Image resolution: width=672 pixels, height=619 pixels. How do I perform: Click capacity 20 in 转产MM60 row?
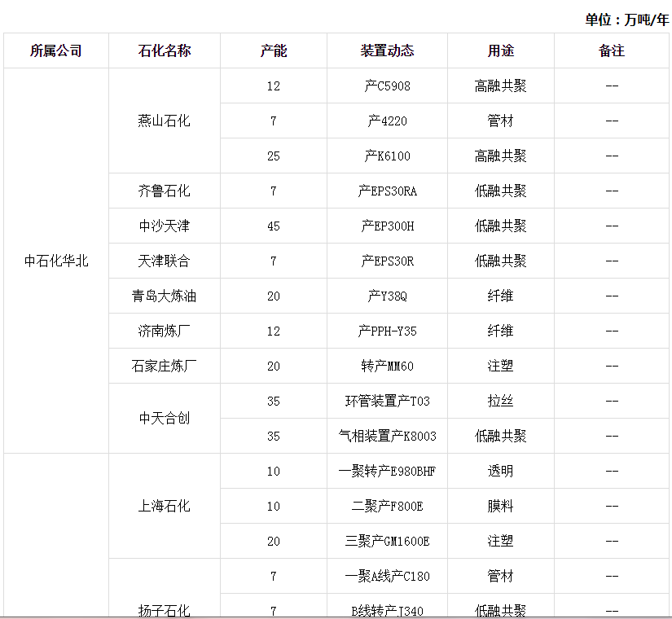click(x=274, y=366)
